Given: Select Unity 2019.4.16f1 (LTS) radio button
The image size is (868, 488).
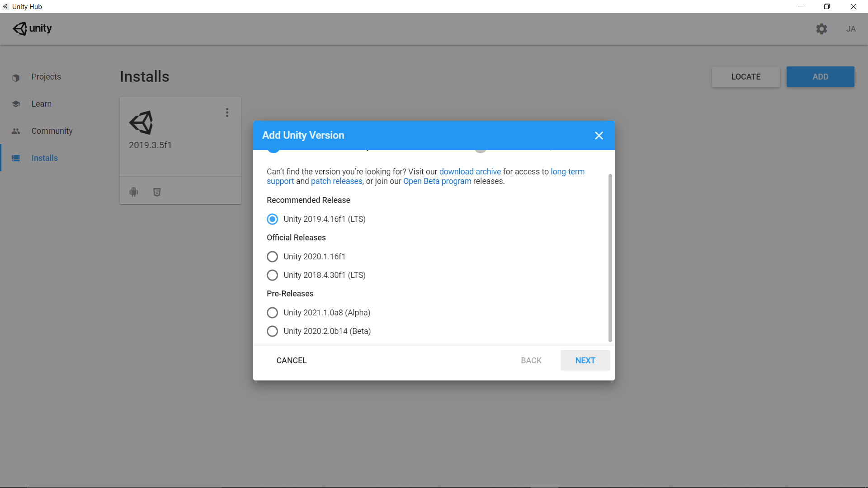Looking at the screenshot, I should (272, 219).
